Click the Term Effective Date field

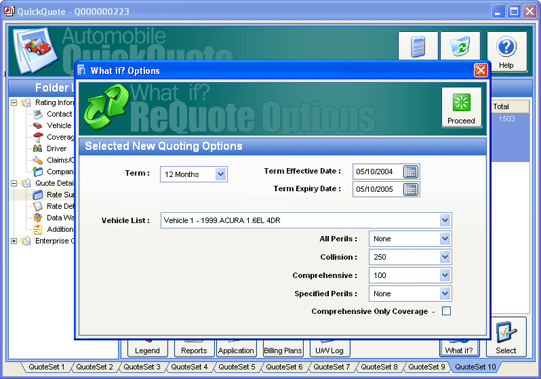pos(378,172)
